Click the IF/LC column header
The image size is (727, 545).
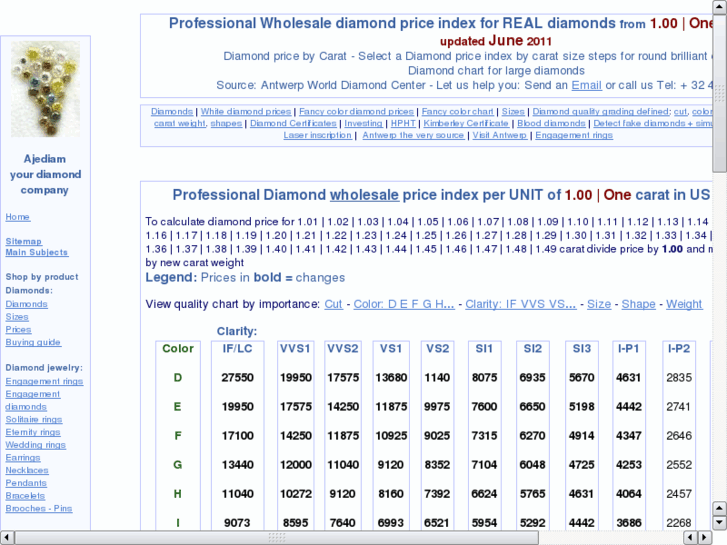[237, 348]
